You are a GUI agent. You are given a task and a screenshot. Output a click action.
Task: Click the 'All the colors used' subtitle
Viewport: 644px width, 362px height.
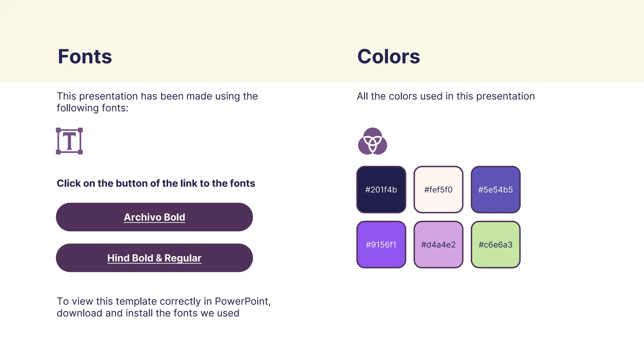tap(446, 96)
